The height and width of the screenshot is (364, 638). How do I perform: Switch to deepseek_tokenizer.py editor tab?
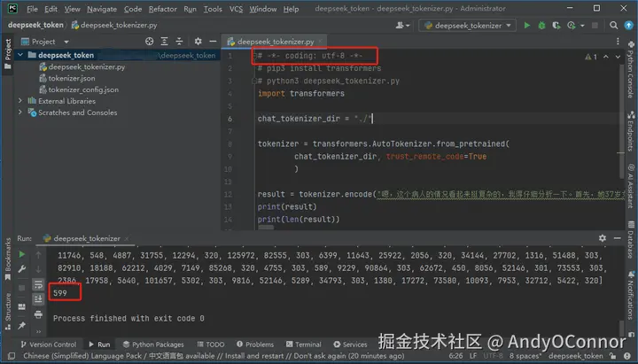[275, 42]
